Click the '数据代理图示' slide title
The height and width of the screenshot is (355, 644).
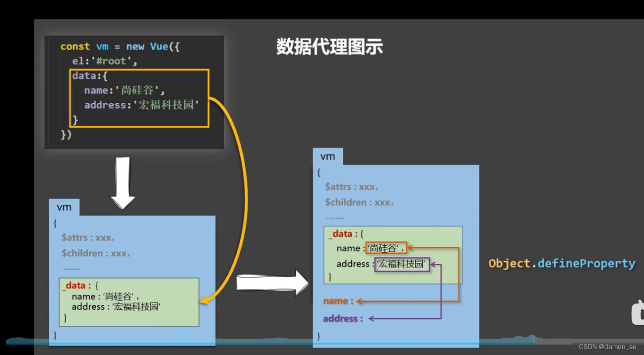click(329, 47)
